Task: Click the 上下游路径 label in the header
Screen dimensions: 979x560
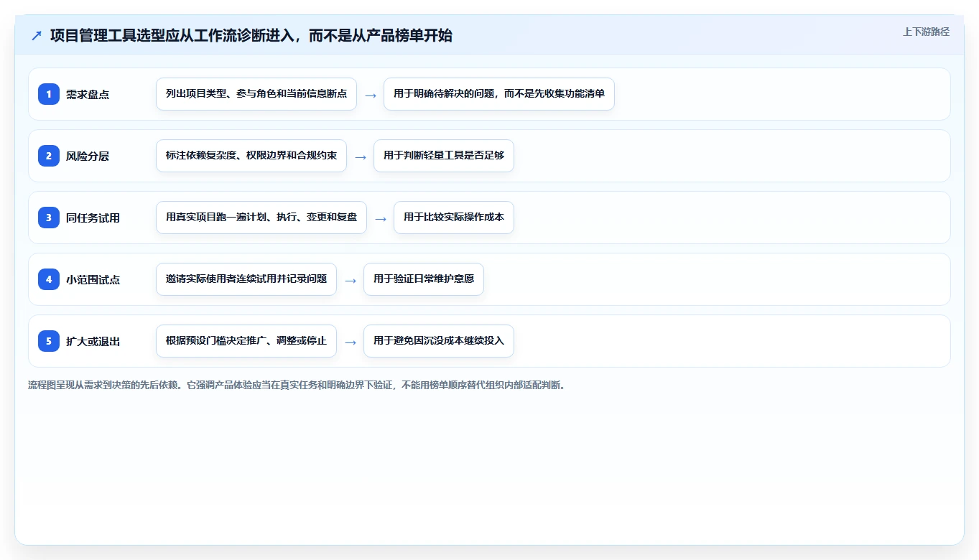Action: [926, 32]
